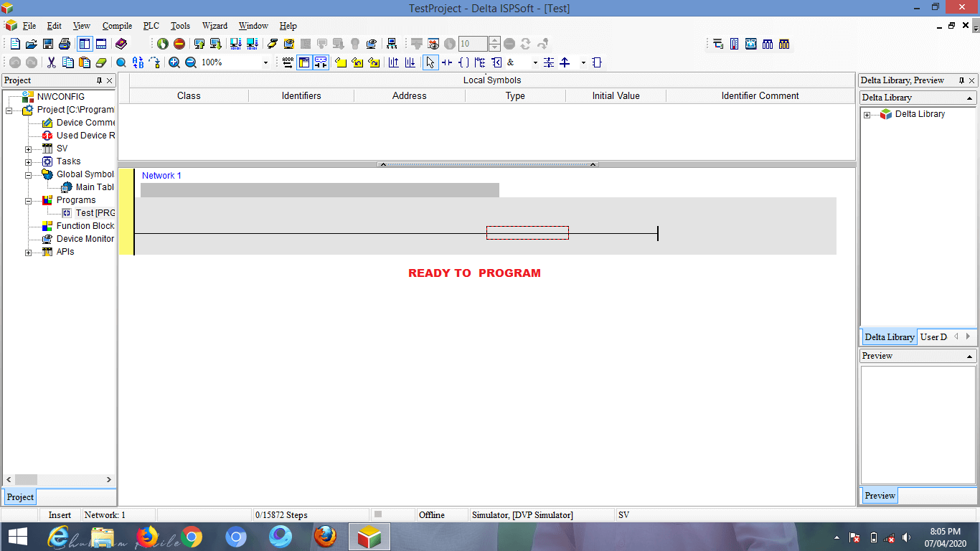The width and height of the screenshot is (980, 551).
Task: Open Chrome from the Windows taskbar
Action: click(x=192, y=537)
